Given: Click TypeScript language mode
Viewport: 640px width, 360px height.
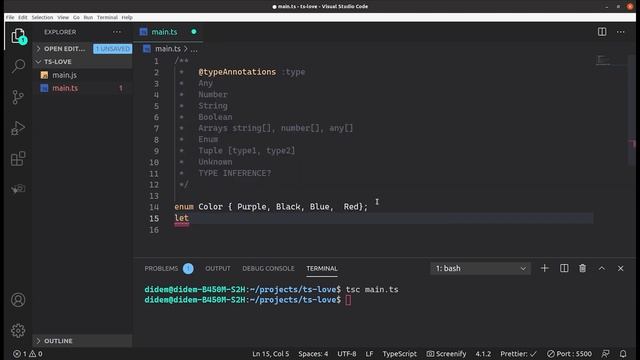Looking at the screenshot, I should (400, 354).
